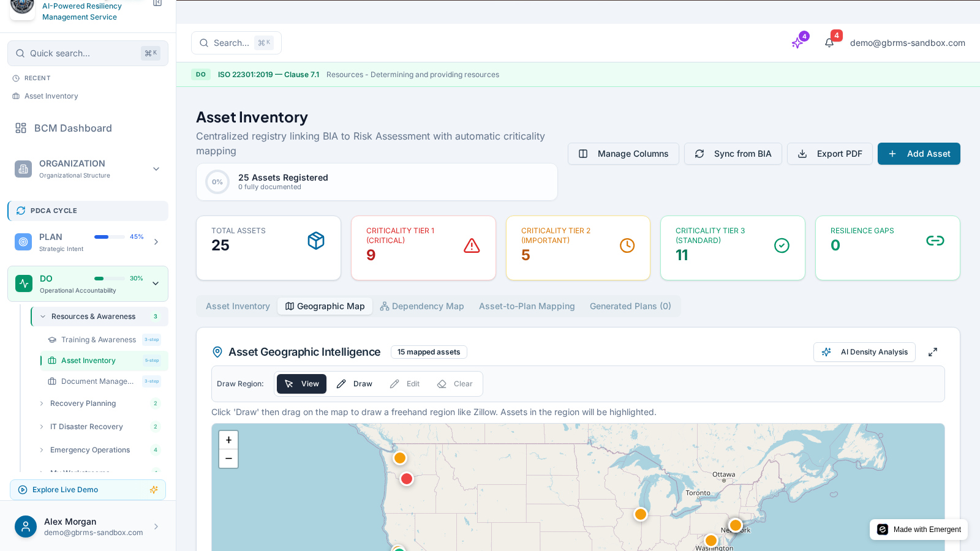Screen dimensions: 980x551
Task: Click the BCM Dashboard grid icon
Action: pos(21,128)
